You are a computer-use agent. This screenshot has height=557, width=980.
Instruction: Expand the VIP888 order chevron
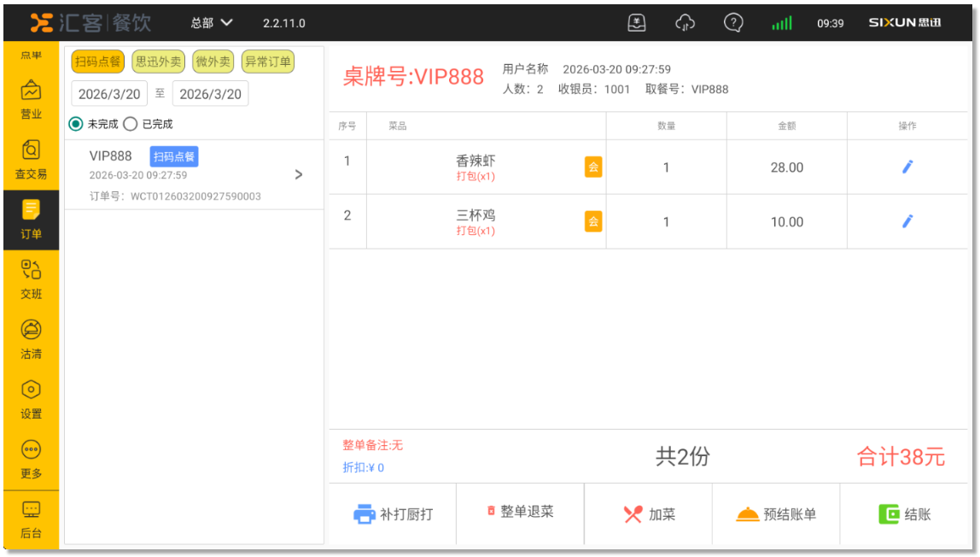298,174
